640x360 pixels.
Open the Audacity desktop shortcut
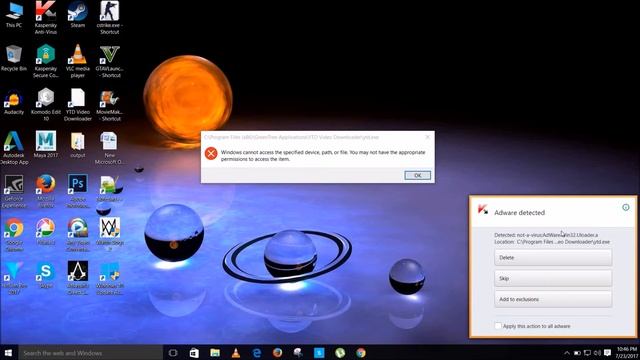[x=14, y=102]
